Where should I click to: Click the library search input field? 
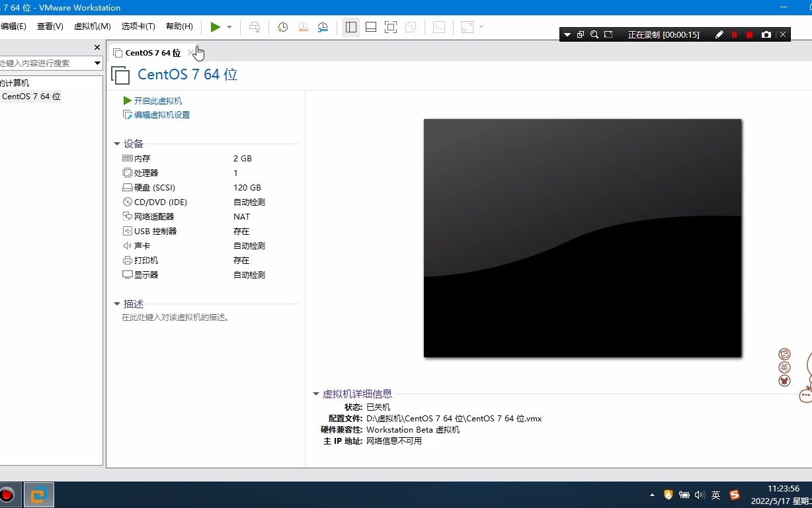click(45, 63)
